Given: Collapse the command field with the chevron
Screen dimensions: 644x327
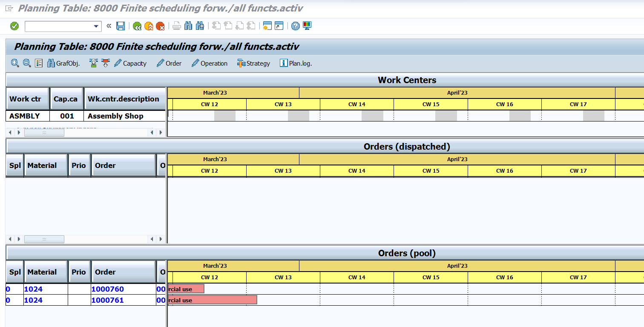Looking at the screenshot, I should (x=109, y=26).
